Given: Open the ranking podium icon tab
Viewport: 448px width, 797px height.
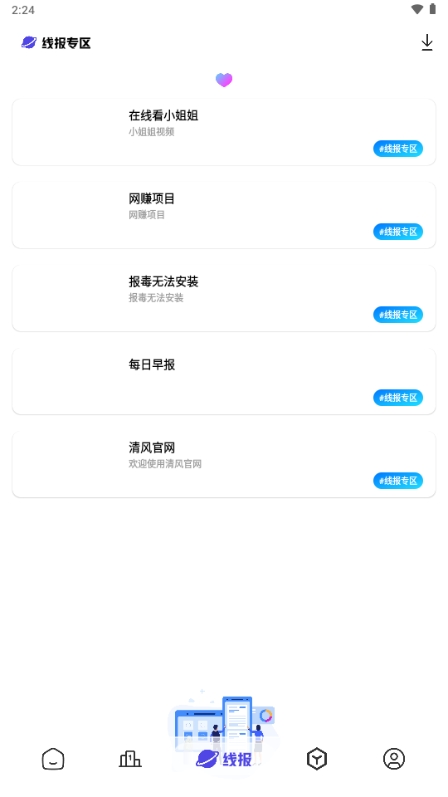Looking at the screenshot, I should coord(130,759).
